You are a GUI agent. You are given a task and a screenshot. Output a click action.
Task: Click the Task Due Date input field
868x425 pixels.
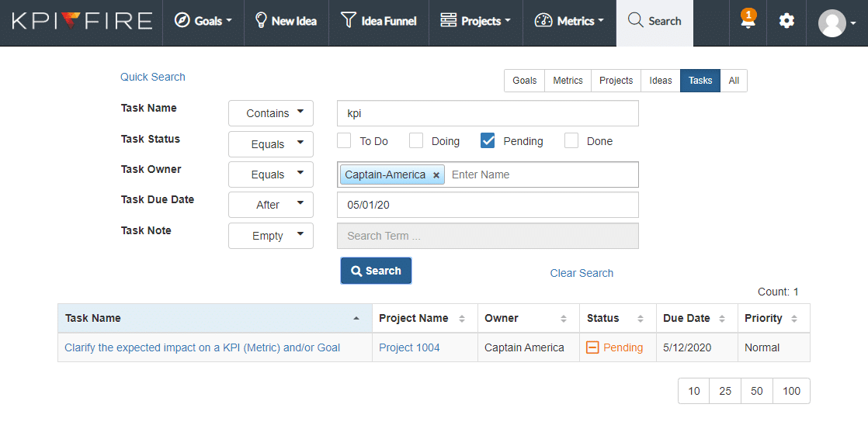pos(488,205)
